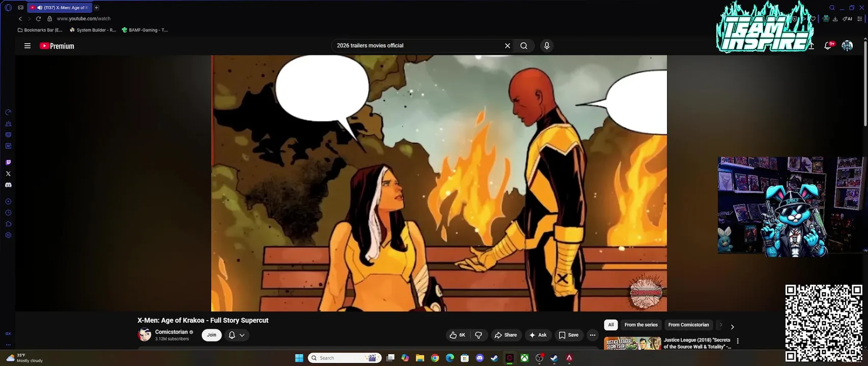Start voice search with microphone icon
The image size is (868, 366).
(546, 46)
